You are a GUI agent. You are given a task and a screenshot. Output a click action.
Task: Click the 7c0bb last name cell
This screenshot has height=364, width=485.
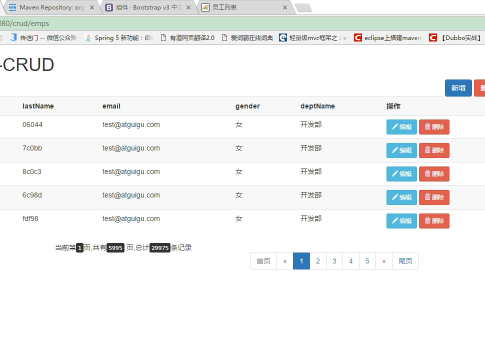(x=32, y=148)
